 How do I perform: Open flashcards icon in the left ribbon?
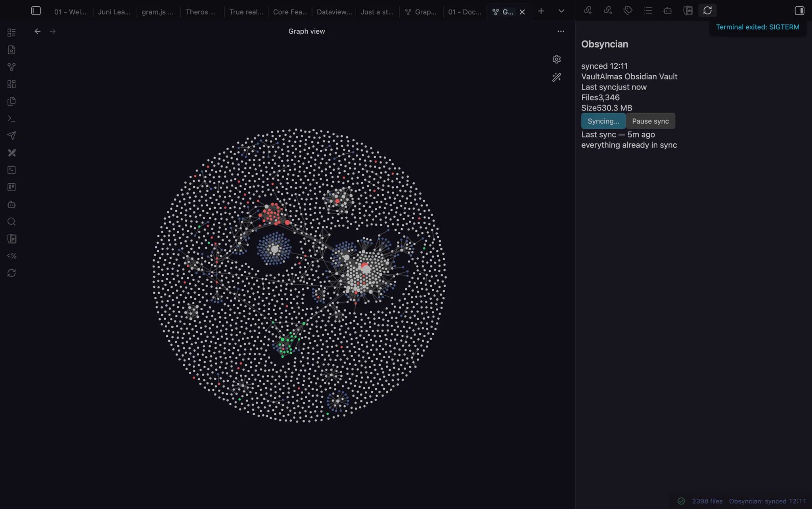11,238
